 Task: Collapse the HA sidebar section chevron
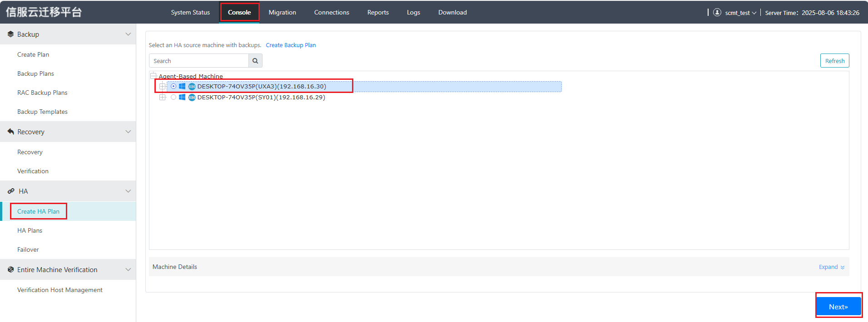coord(128,191)
